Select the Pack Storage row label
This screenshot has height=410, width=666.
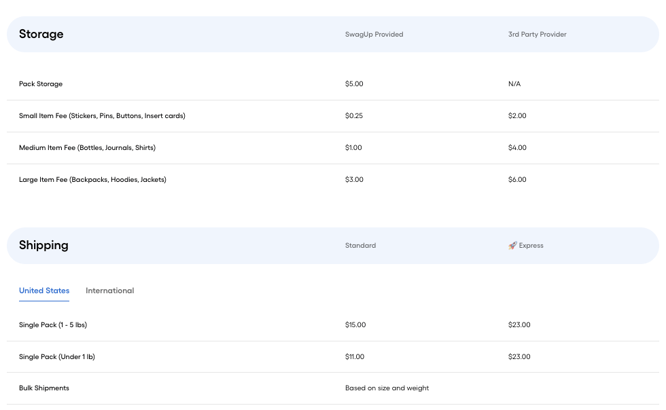pyautogui.click(x=41, y=84)
